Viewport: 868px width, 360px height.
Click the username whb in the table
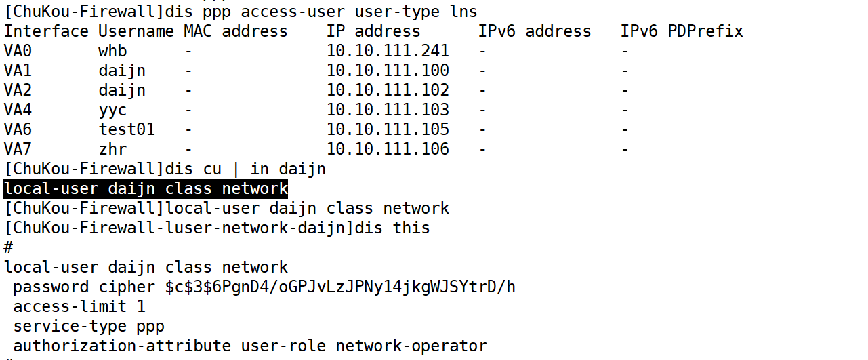[112, 51]
